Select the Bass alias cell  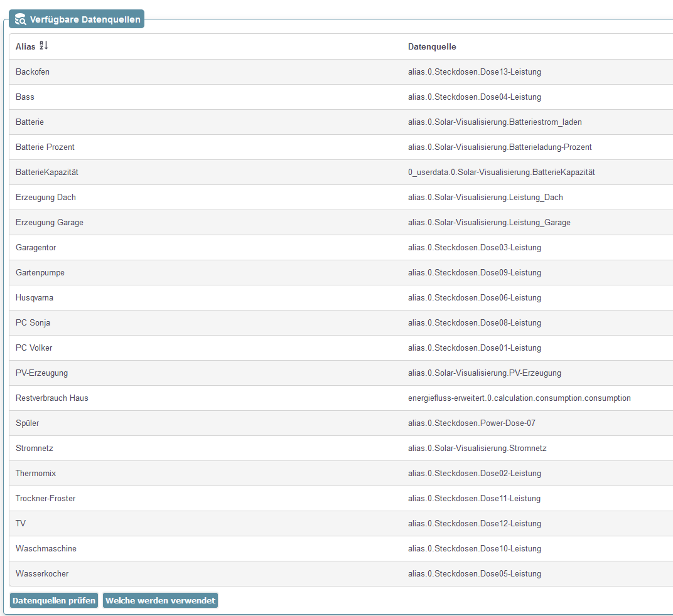(x=25, y=97)
